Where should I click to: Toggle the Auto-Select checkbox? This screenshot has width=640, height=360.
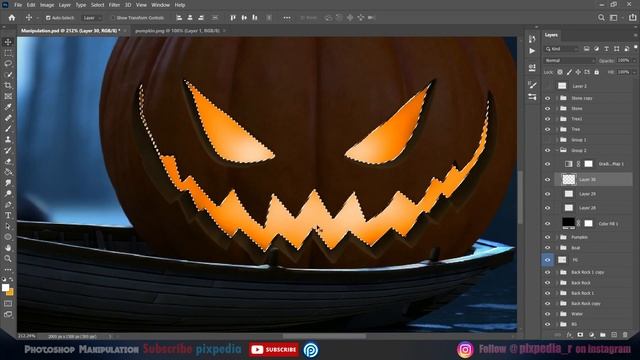click(48, 18)
